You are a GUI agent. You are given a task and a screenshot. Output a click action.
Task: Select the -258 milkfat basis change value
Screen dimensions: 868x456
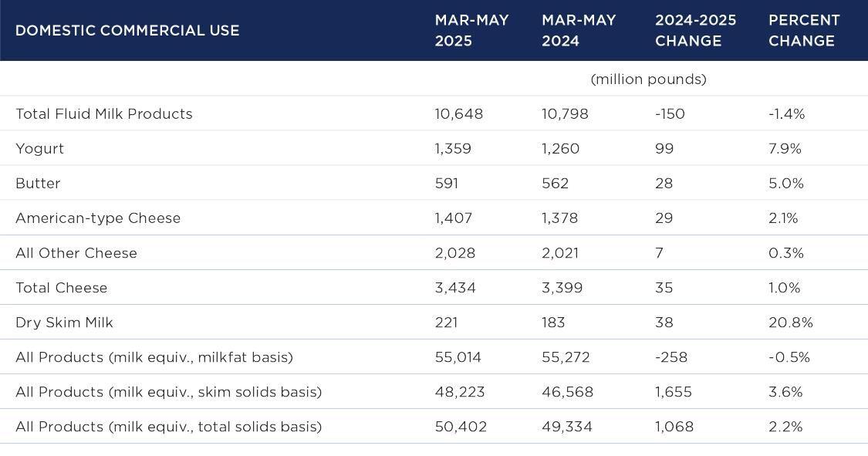670,357
